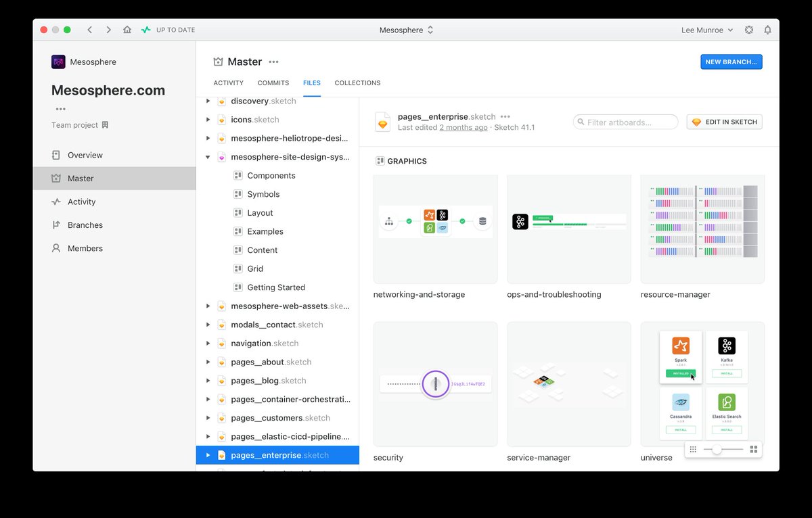Select Getting Started page in tree
This screenshot has width=812, height=518.
click(277, 287)
